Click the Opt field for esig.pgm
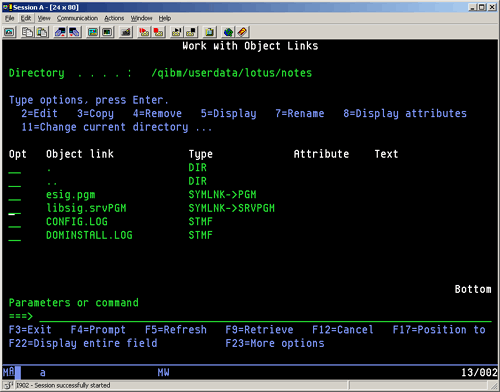The width and height of the screenshot is (500, 392). tap(15, 196)
